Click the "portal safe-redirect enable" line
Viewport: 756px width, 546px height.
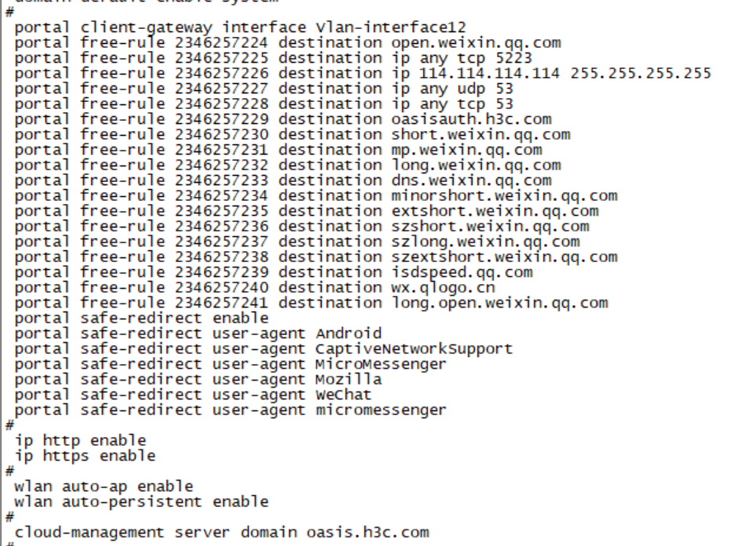click(141, 318)
